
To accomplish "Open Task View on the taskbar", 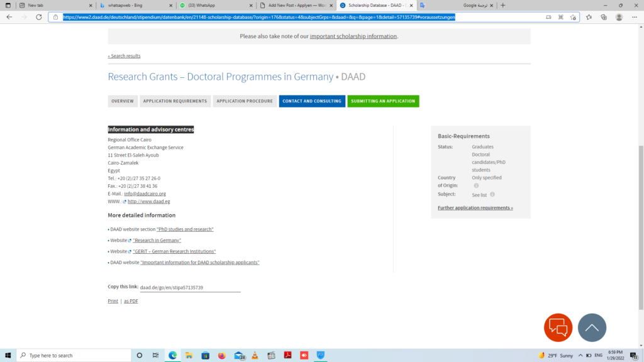I will point(156,356).
